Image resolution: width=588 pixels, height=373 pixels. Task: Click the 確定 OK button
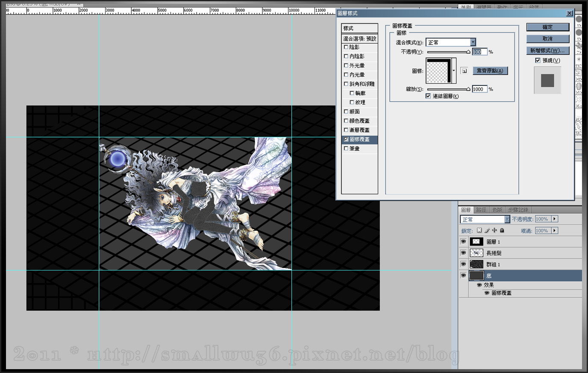coord(547,27)
